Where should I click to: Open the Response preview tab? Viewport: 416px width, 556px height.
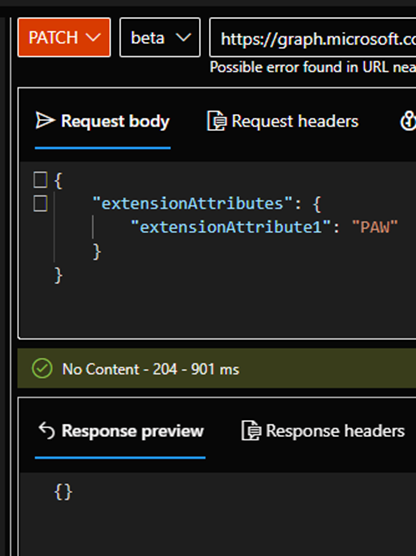click(120, 431)
